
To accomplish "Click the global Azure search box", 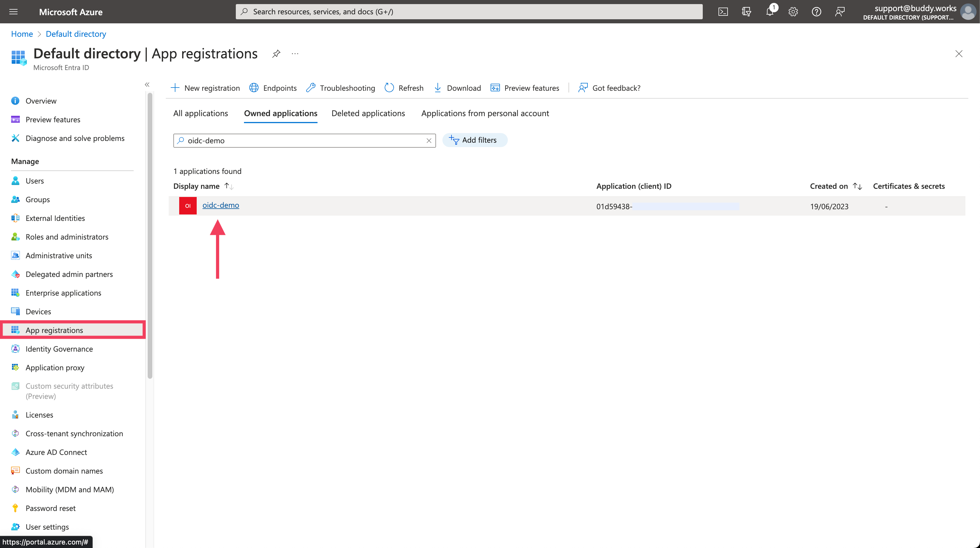I will (x=469, y=12).
